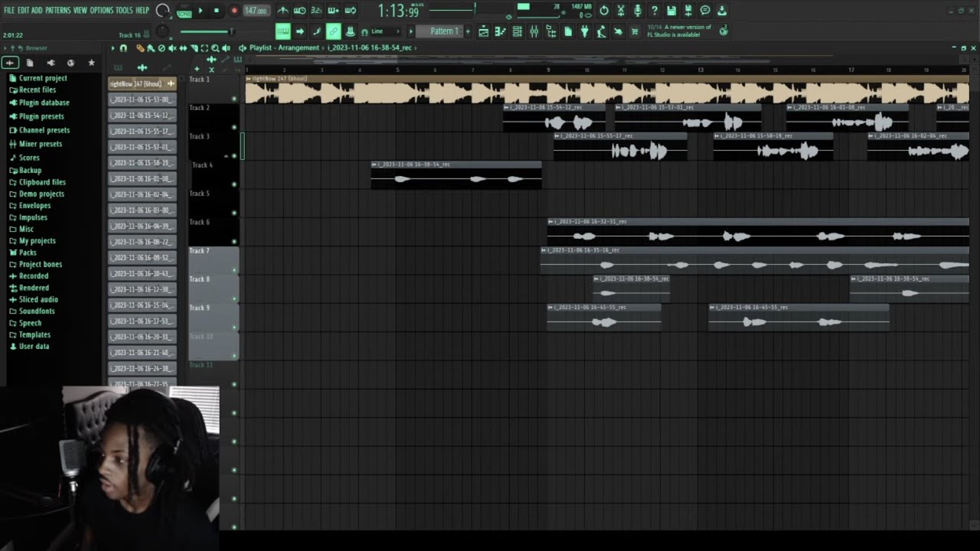Toggle the link/multilink to controllers icon
The height and width of the screenshot is (551, 980).
pos(334,31)
